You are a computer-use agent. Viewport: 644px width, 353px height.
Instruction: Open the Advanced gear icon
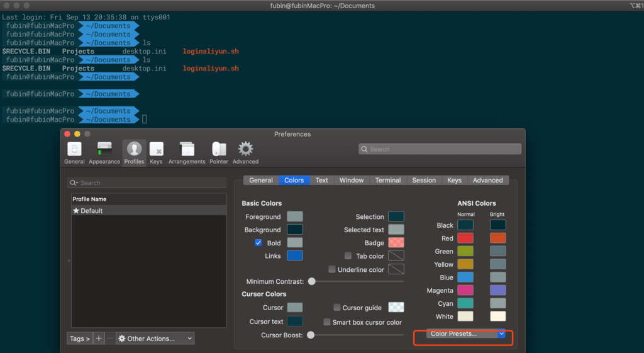[x=245, y=152]
